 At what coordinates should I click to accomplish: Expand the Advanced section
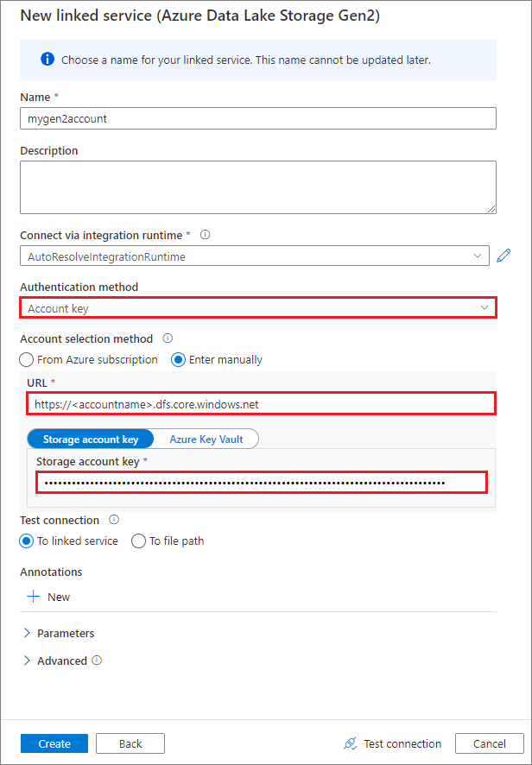pos(54,661)
